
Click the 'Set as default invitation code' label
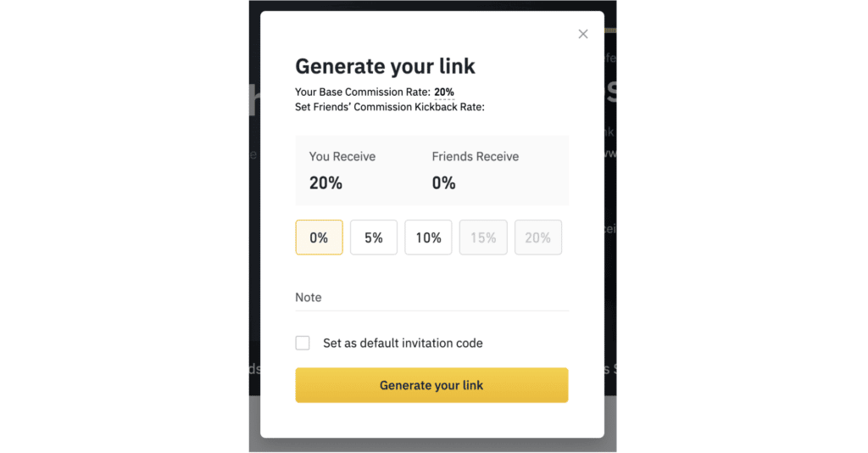[x=403, y=344]
